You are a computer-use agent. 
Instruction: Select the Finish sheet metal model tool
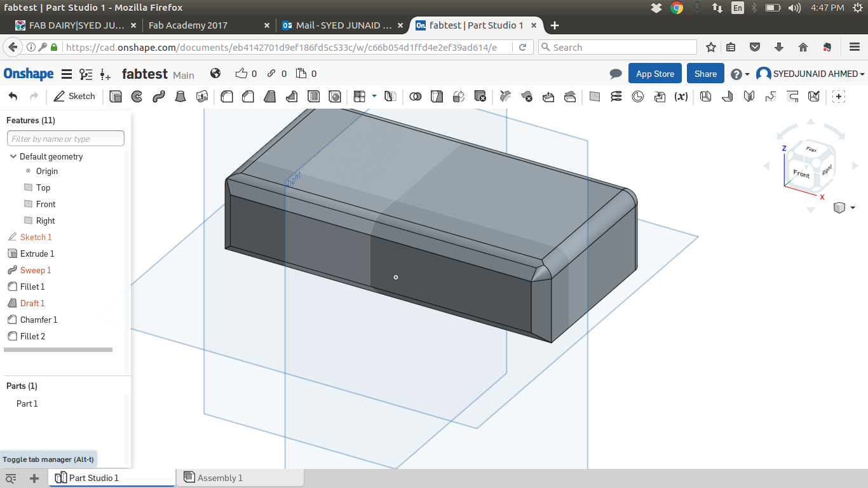[814, 97]
